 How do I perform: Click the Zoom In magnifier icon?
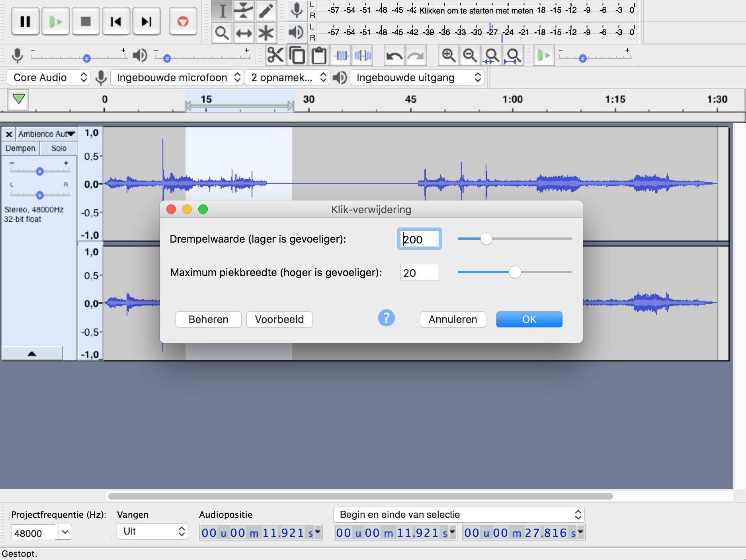448,56
